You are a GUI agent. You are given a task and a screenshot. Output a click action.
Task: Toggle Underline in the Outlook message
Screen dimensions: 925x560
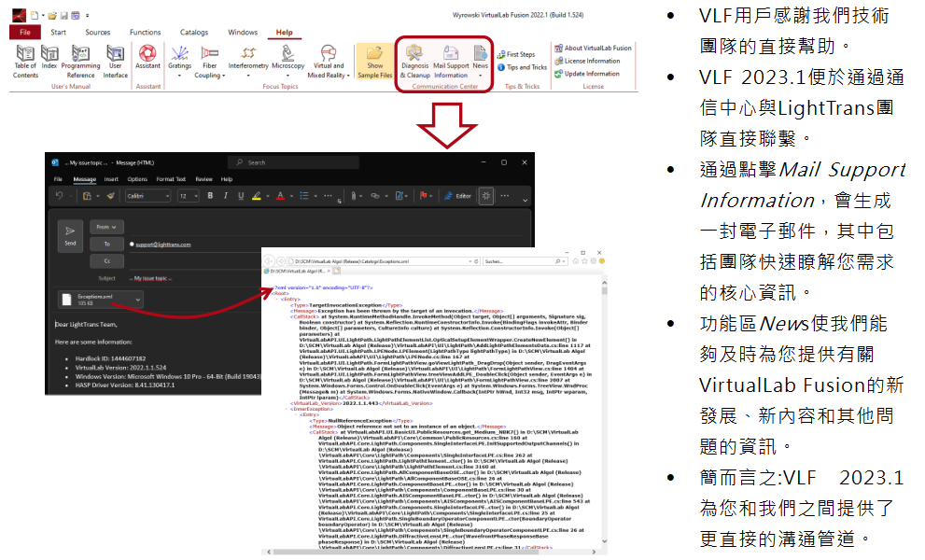tap(241, 196)
